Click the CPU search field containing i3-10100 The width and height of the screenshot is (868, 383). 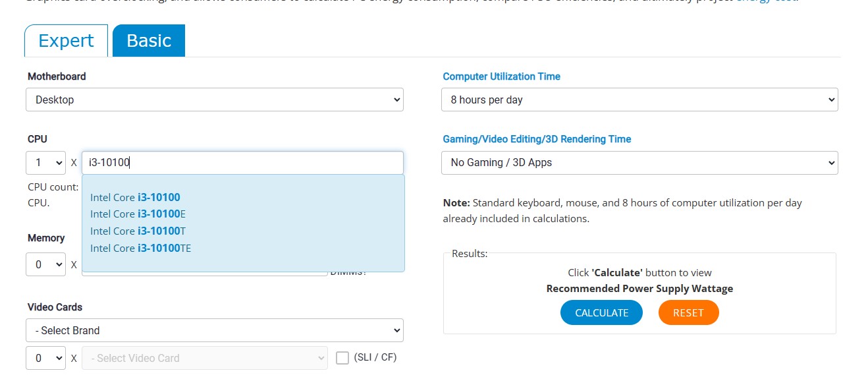(242, 162)
